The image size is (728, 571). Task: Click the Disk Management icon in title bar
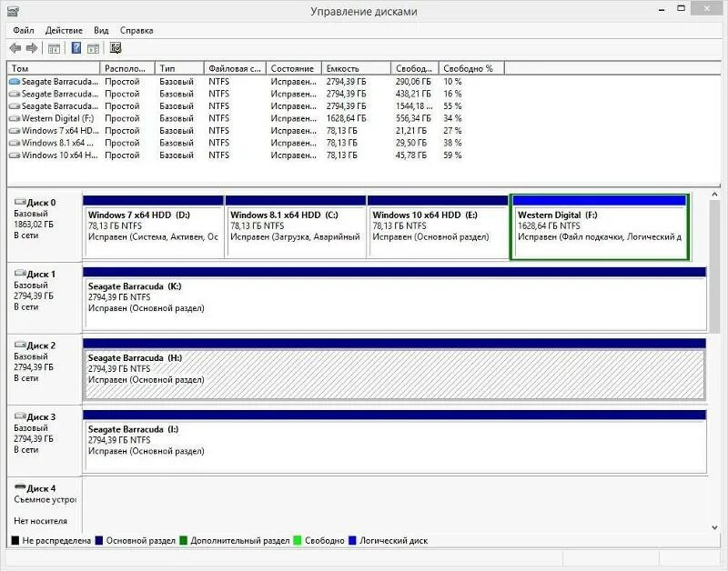[13, 11]
